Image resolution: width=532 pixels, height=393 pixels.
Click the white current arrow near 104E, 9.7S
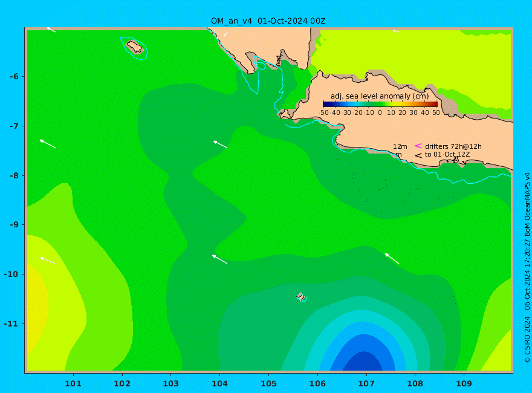point(219,259)
